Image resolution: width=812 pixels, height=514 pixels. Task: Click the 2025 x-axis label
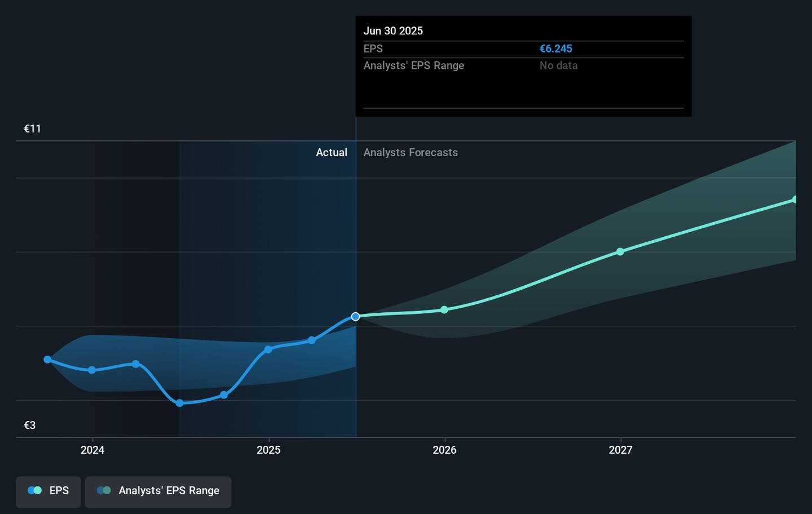268,450
